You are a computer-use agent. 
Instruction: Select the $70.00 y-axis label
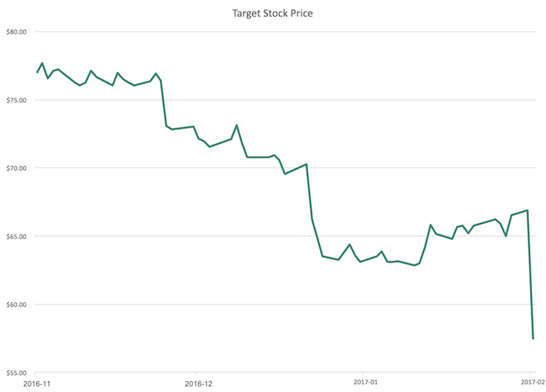[x=16, y=168]
